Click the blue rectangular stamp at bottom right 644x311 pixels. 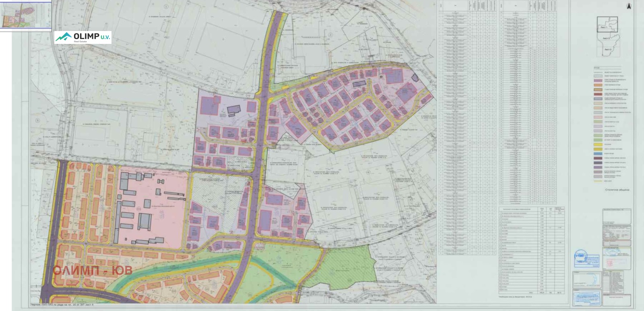pos(586,299)
